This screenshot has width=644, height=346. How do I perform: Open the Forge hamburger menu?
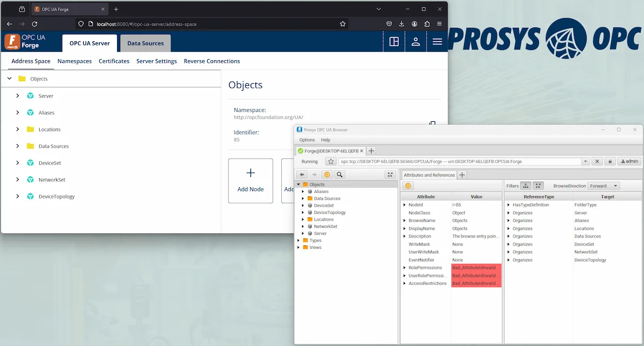tap(437, 42)
